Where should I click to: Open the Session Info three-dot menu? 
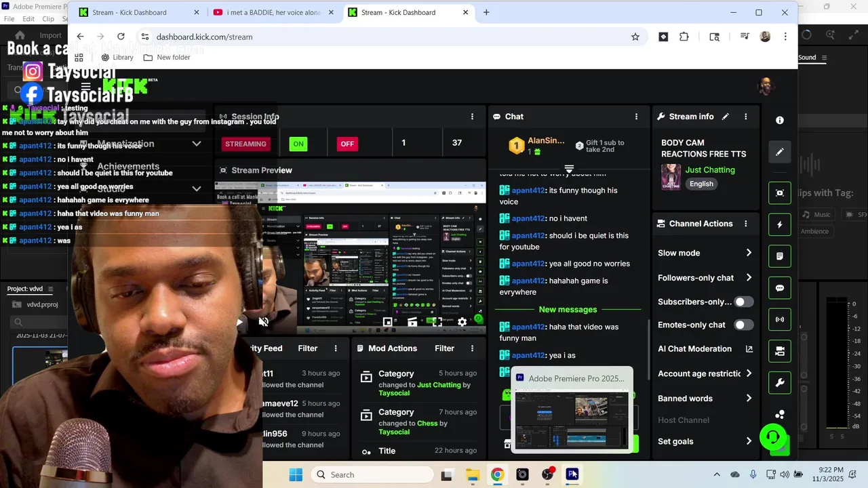coord(473,117)
